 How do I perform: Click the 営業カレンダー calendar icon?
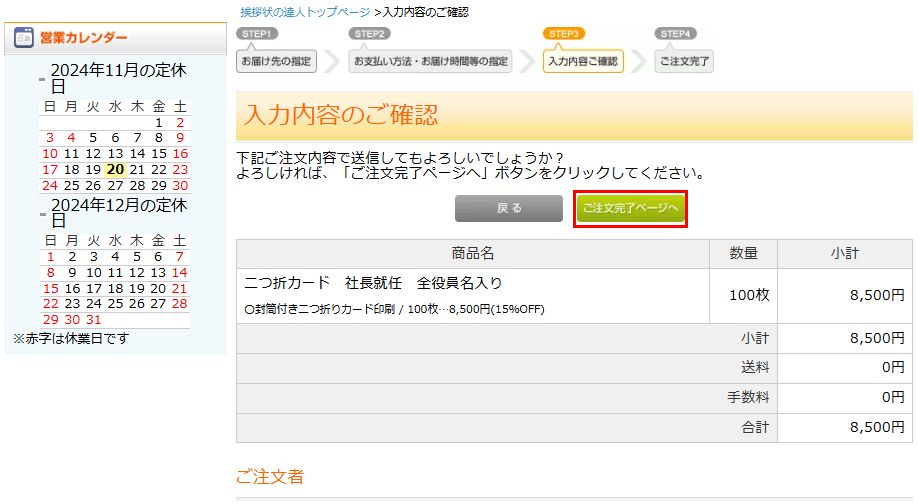[23, 37]
